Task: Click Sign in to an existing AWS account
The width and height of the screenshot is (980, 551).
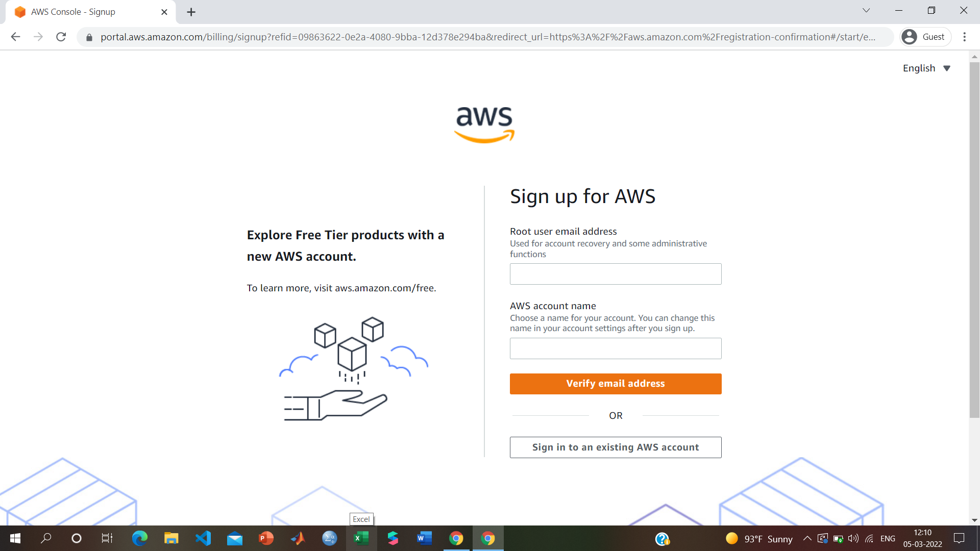Action: tap(616, 447)
